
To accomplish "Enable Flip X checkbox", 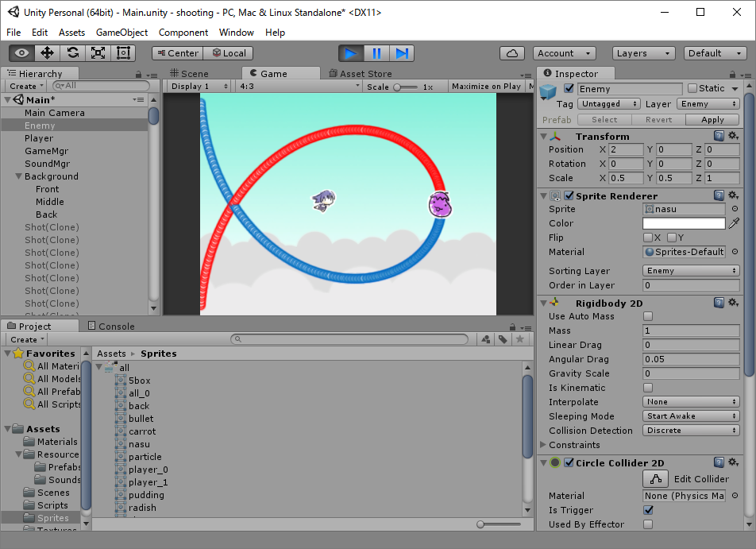I will 648,238.
